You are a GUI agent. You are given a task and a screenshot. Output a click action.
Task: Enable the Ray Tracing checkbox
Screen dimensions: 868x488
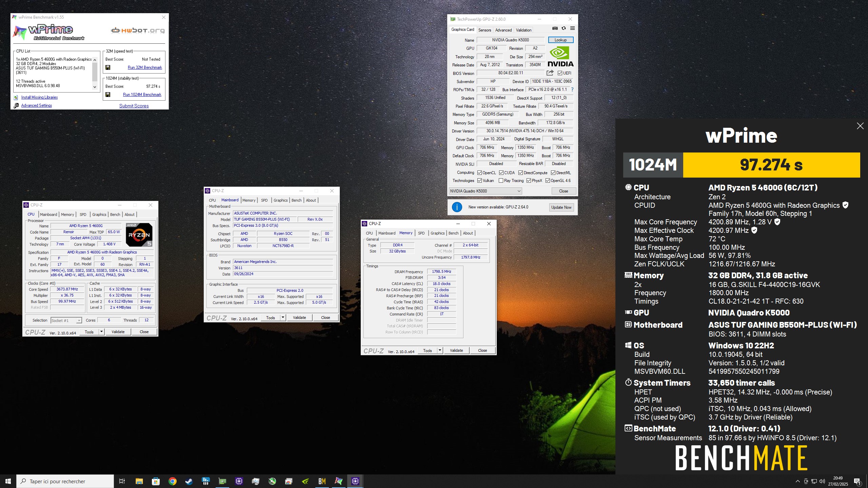501,181
